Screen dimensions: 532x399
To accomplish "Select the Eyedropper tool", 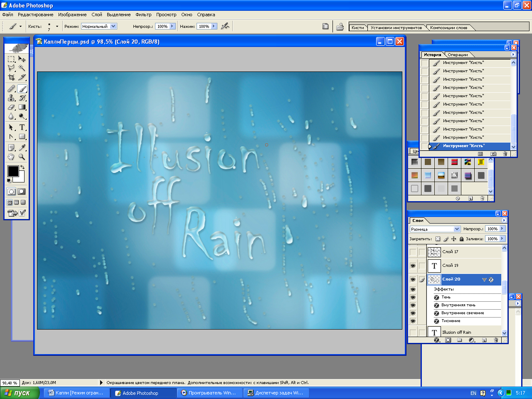I will click(22, 148).
